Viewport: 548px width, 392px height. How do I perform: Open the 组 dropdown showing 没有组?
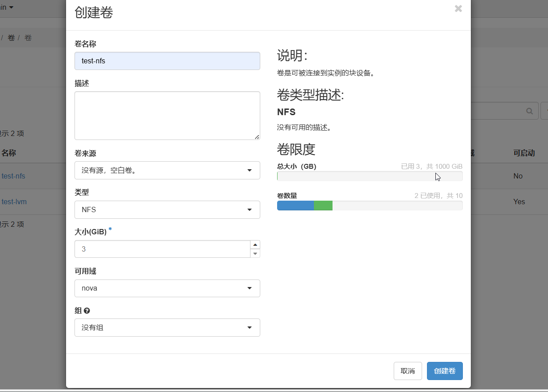[167, 327]
